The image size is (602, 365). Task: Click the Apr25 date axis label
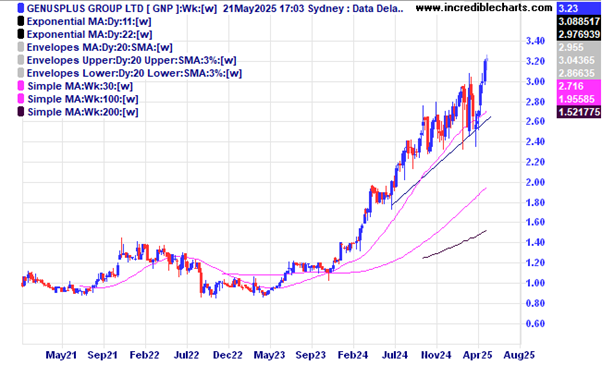pyautogui.click(x=478, y=355)
